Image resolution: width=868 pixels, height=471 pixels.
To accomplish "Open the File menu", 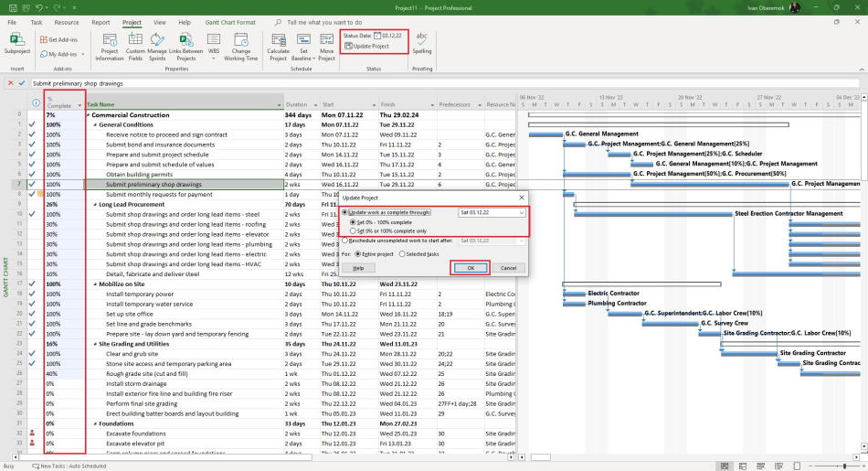I will click(12, 22).
